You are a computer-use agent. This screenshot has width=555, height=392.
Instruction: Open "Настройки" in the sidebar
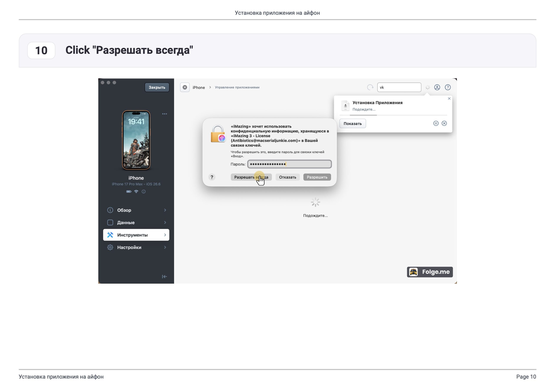tap(136, 247)
